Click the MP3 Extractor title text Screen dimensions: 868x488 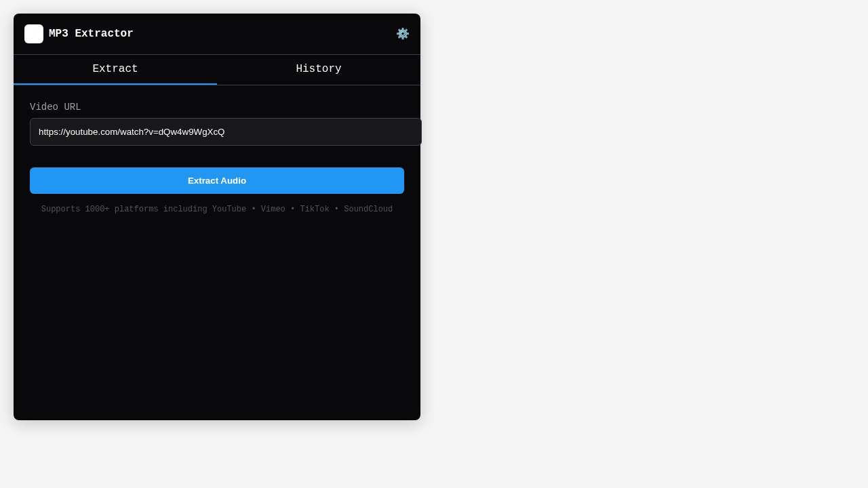click(x=90, y=33)
